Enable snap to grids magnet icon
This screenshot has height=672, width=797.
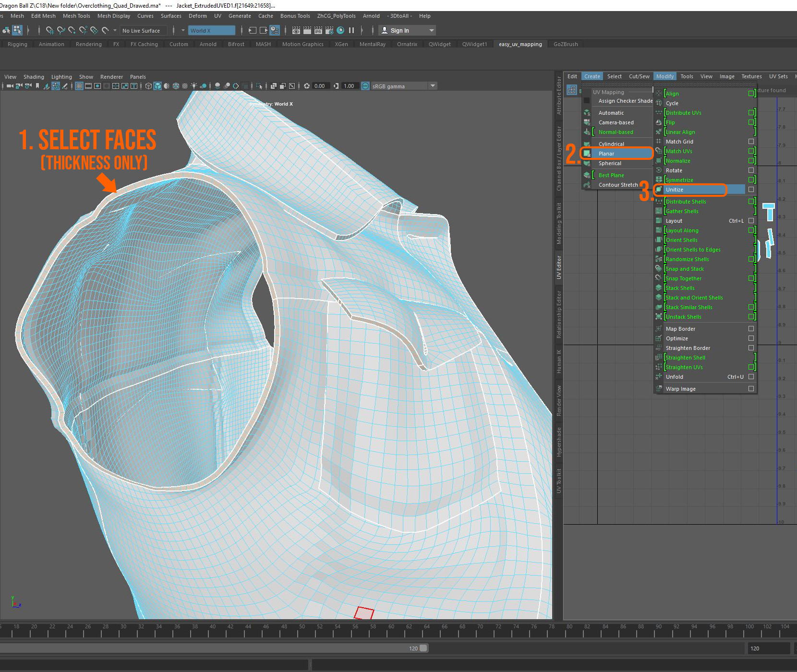[49, 30]
